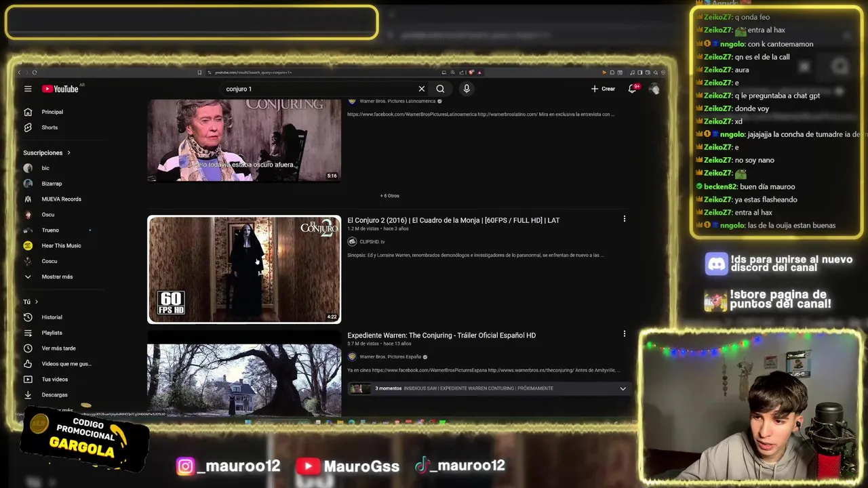The width and height of the screenshot is (868, 488).
Task: Open YouTube notifications bell
Action: [632, 89]
